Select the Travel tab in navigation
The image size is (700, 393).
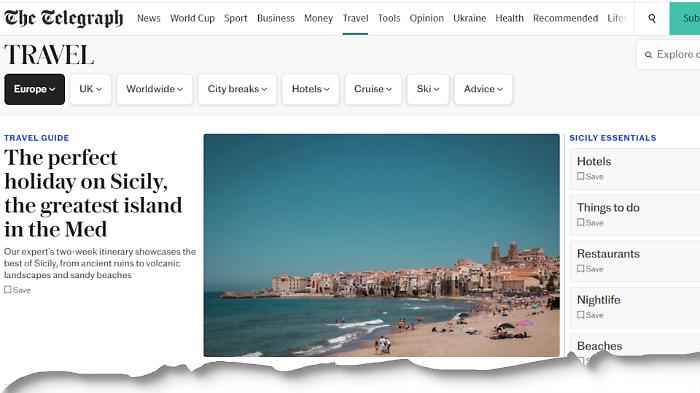[355, 18]
